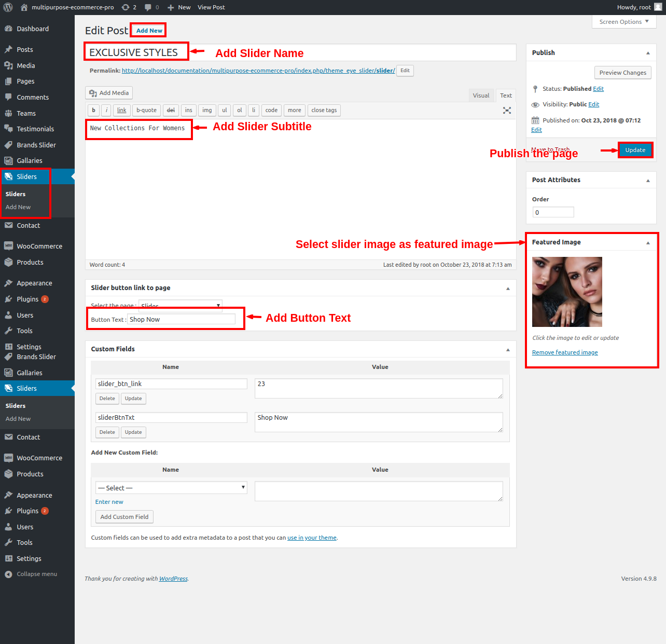Open the Teams group icon
Image resolution: width=666 pixels, height=644 pixels.
8,113
